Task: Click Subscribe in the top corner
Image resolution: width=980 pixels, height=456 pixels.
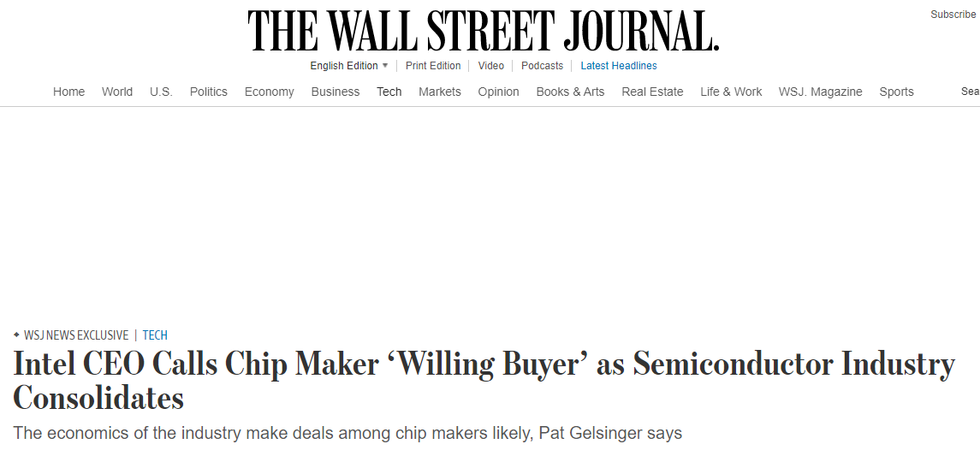Action: (953, 15)
